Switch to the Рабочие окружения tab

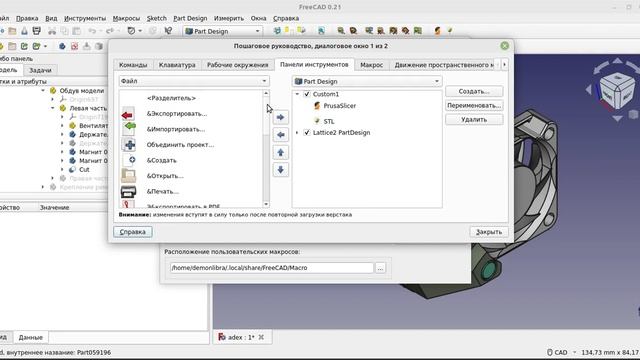pos(238,65)
